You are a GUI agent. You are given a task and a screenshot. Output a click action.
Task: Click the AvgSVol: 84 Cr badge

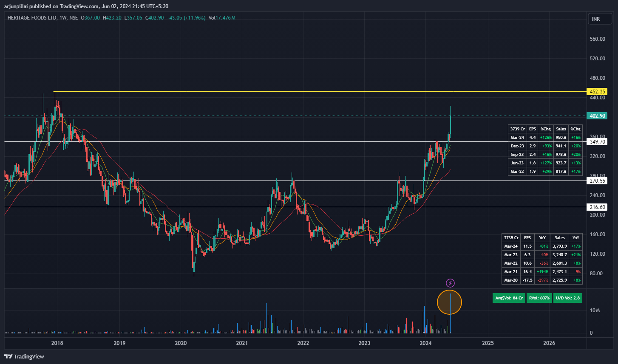tap(509, 298)
